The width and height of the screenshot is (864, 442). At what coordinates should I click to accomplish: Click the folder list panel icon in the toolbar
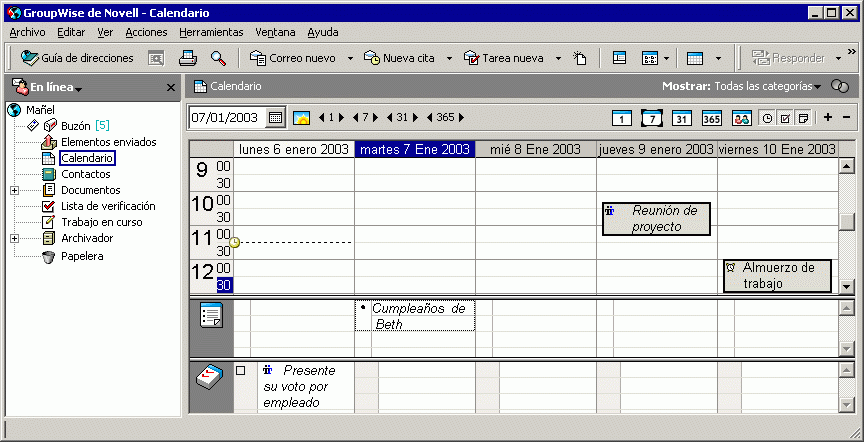coord(620,58)
